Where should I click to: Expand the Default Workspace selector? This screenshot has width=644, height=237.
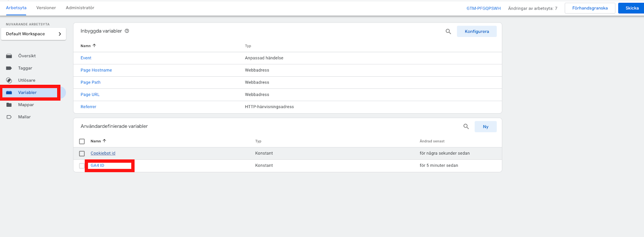tap(33, 34)
